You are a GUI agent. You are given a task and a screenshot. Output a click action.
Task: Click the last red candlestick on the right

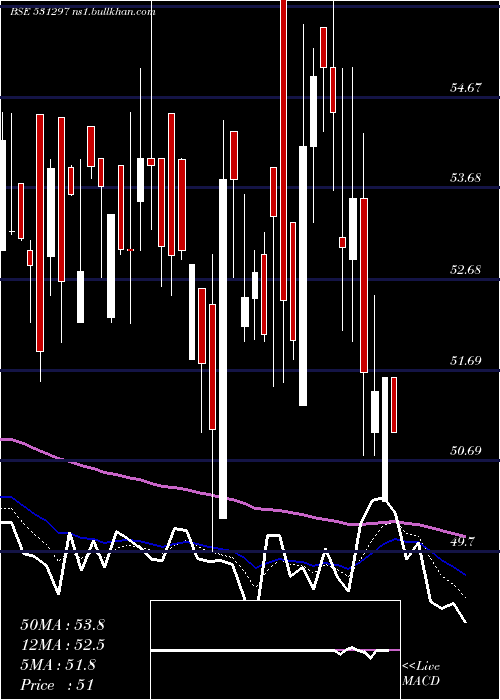(x=394, y=405)
